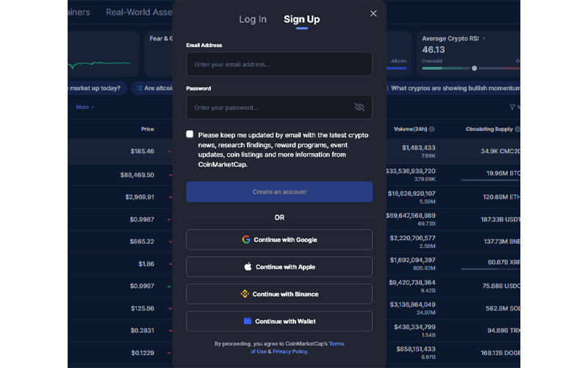
Task: Select 'market up today?' suggestion chip
Action: [x=97, y=88]
